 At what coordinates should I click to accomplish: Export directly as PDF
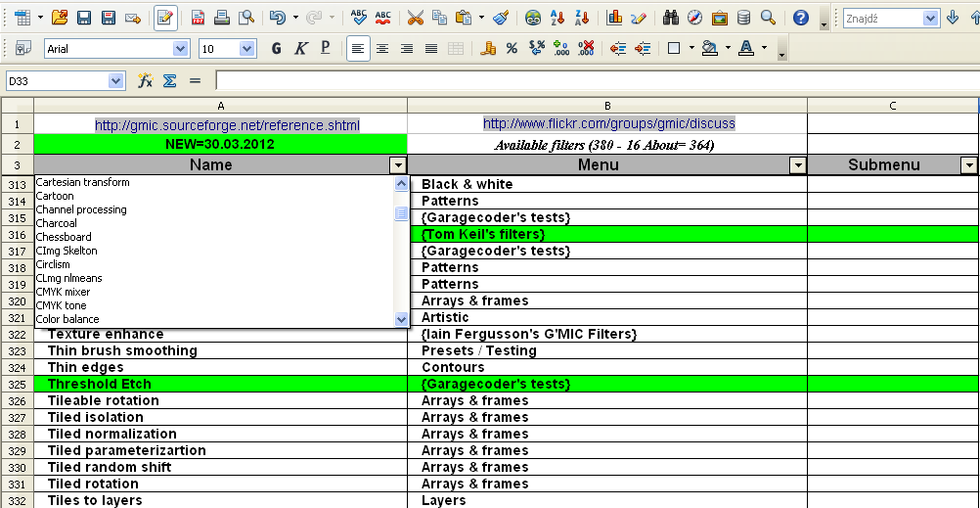(198, 18)
